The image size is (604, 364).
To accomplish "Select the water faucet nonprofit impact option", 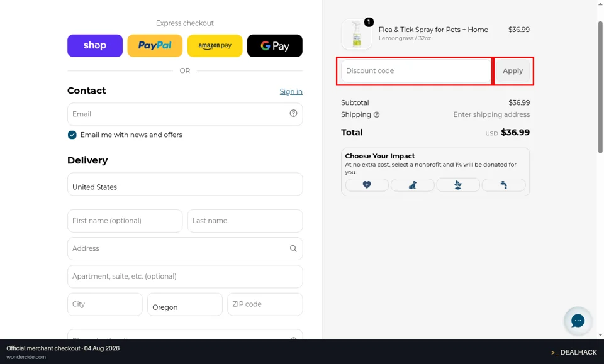I will pyautogui.click(x=503, y=185).
